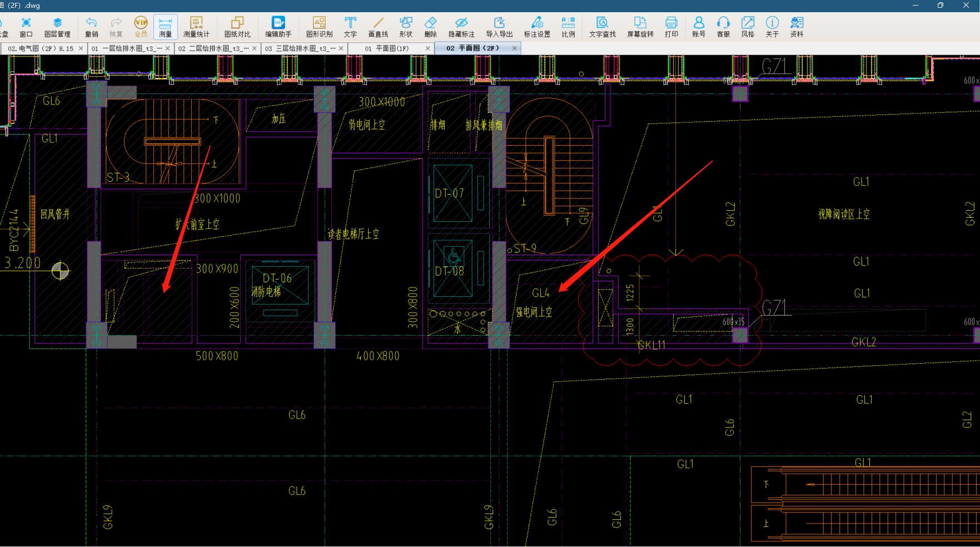Viewport: 980px width, 547px height.
Task: Close the 02 二层给排水图 tab
Action: pos(254,48)
